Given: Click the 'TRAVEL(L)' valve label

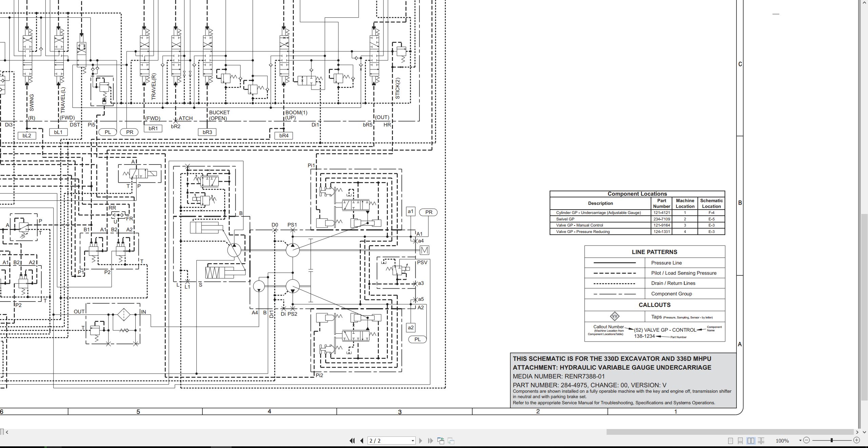Looking at the screenshot, I should pyautogui.click(x=63, y=100).
